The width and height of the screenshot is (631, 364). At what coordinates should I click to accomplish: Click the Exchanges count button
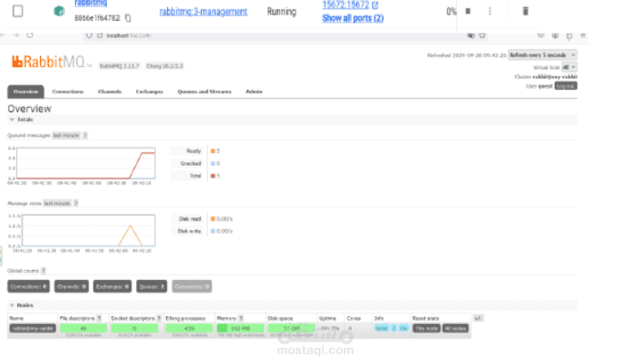pyautogui.click(x=112, y=286)
